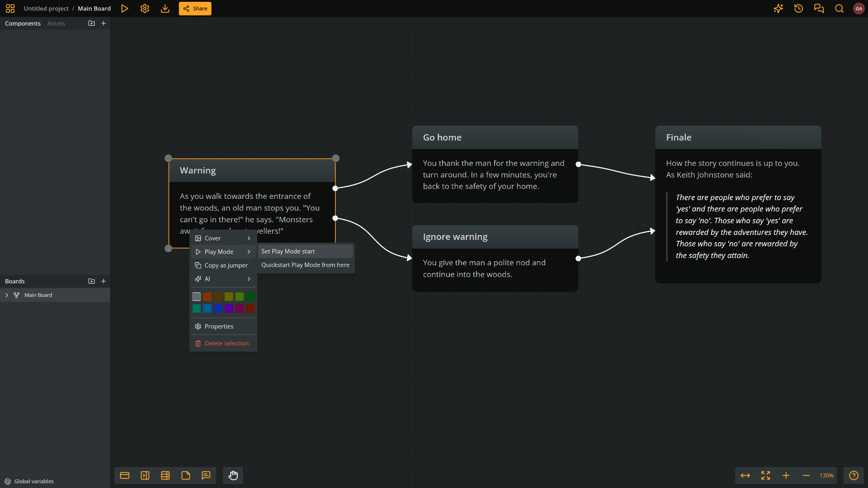This screenshot has height=488, width=868.
Task: Create a new board folder
Action: click(91, 281)
